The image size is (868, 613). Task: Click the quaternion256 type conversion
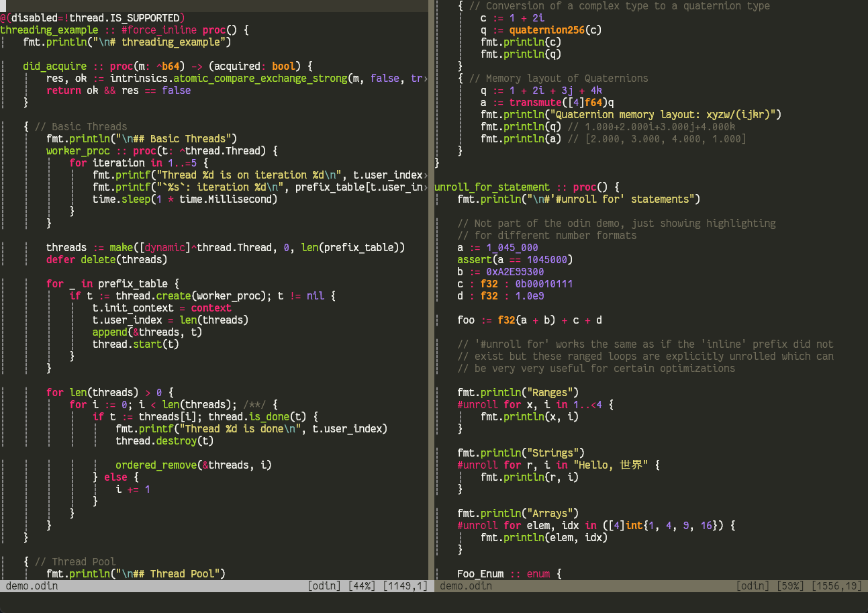click(x=547, y=30)
